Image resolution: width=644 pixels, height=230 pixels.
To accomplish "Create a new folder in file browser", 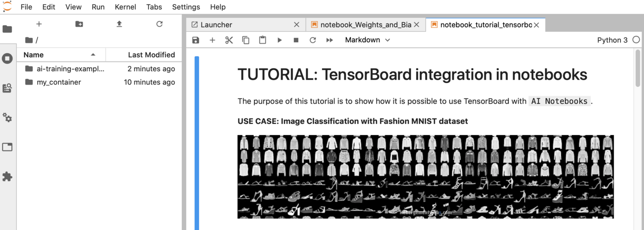I will [79, 24].
